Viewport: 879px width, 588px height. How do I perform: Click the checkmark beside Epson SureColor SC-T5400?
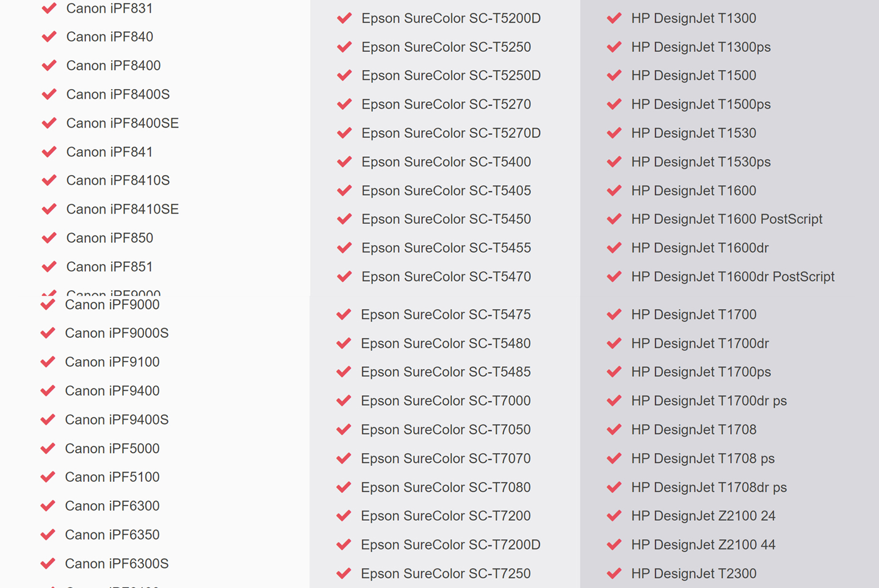[344, 162]
